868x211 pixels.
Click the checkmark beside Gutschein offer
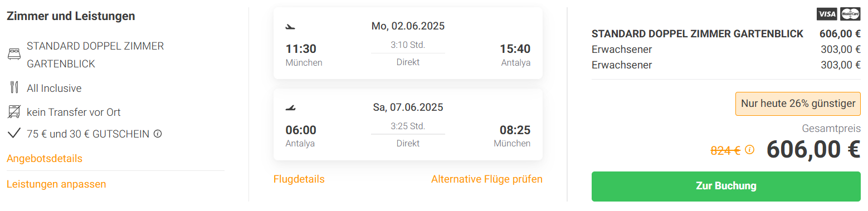(14, 134)
